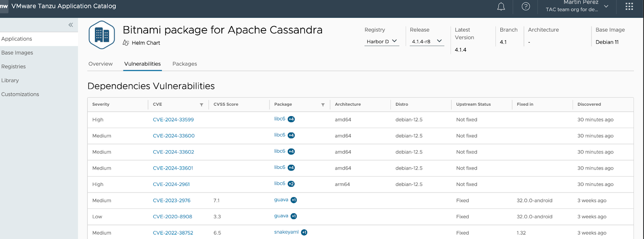Click the Fixed in column header
Screen dimensions: 644x239
[525, 104]
